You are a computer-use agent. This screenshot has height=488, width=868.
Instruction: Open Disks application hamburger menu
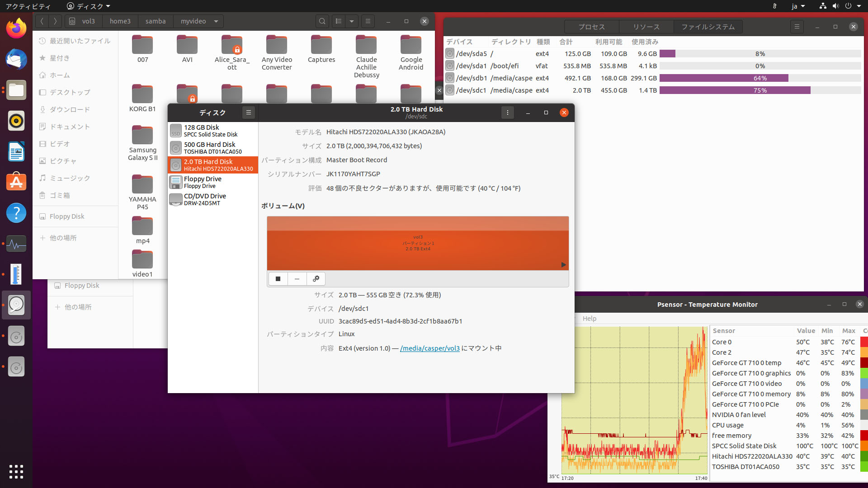[x=249, y=113]
